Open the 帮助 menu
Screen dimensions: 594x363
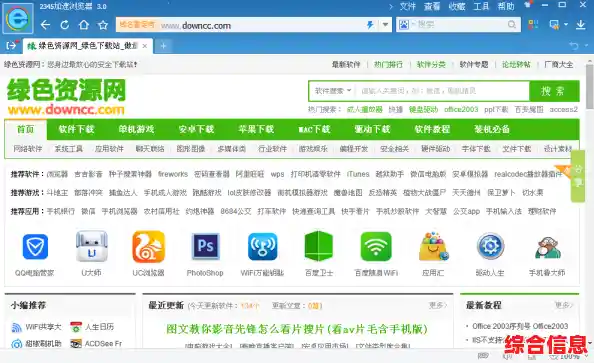(x=506, y=6)
